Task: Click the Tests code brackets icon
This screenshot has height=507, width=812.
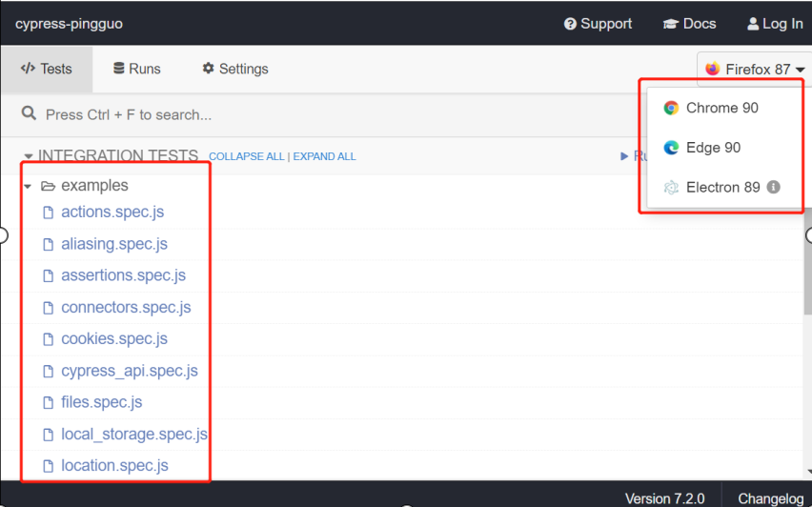Action: (x=28, y=69)
